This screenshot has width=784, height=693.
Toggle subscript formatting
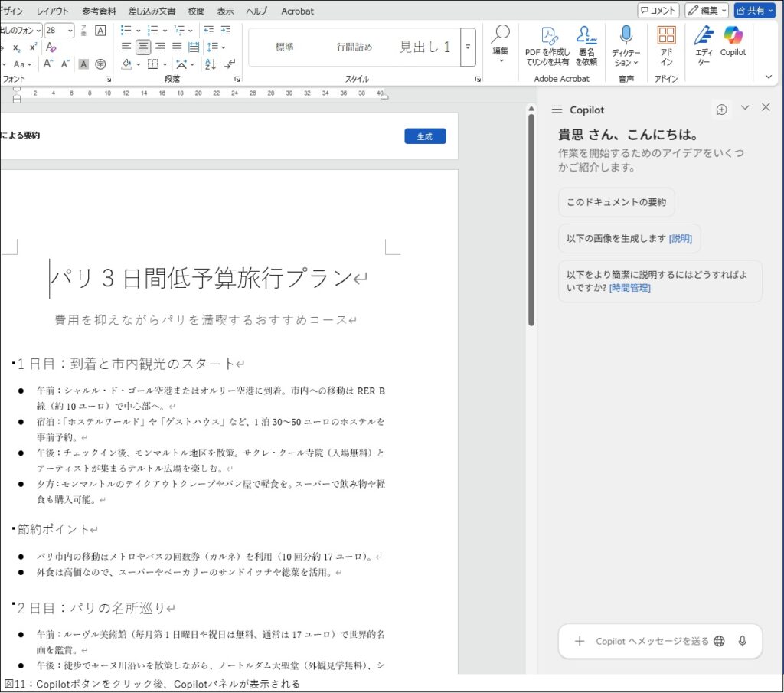pos(16,47)
